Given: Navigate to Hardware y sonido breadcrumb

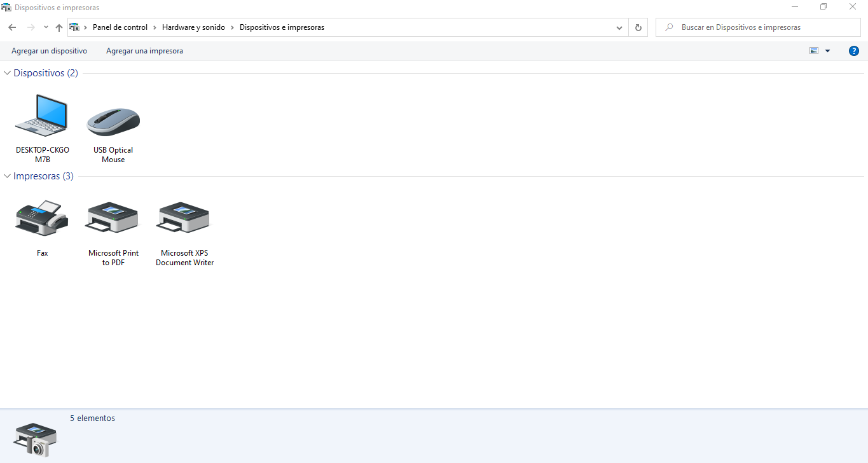Looking at the screenshot, I should click(x=193, y=27).
